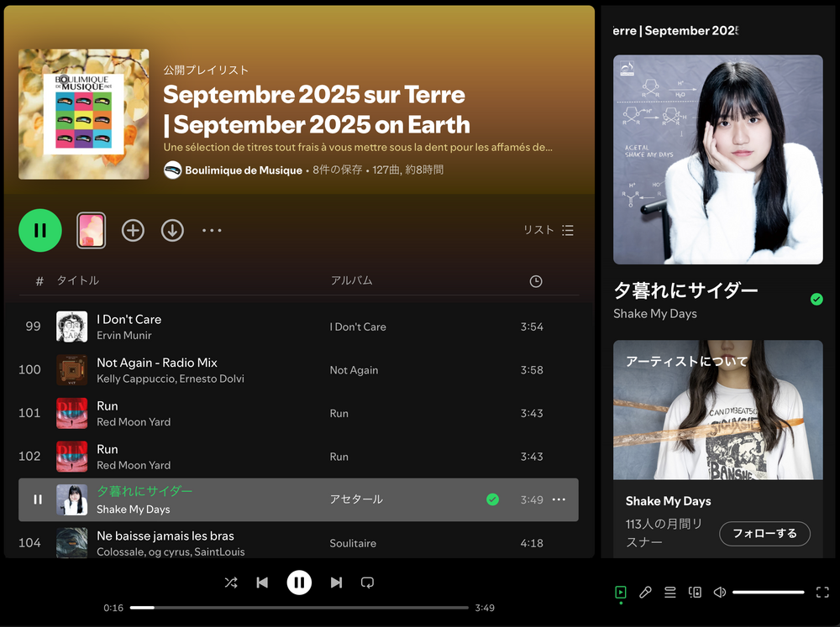840x627 pixels.
Task: Toggle shuffle playback
Action: click(231, 583)
